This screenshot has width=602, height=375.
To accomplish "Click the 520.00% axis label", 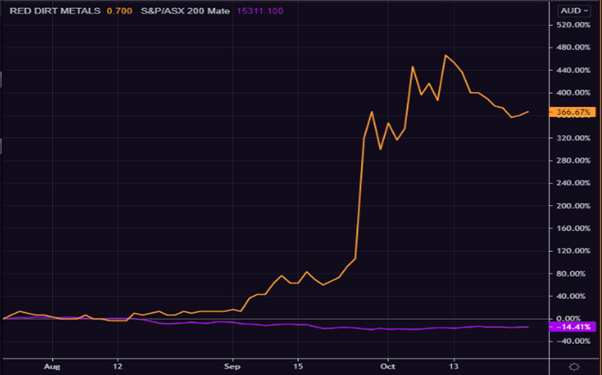I will click(x=572, y=25).
